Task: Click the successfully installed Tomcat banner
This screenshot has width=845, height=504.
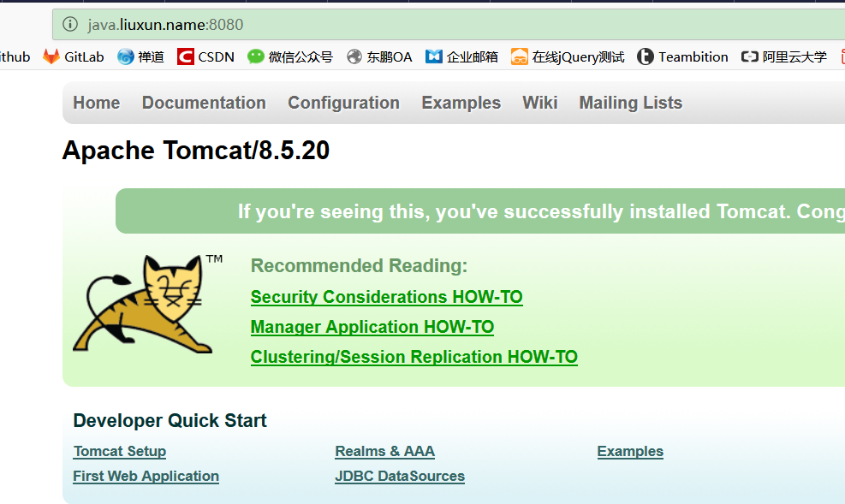Action: (x=480, y=211)
